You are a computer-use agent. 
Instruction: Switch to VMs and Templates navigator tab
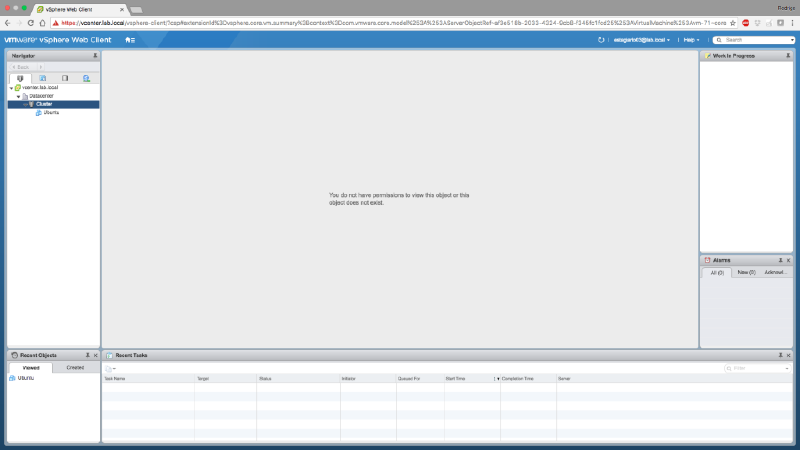pos(42,77)
